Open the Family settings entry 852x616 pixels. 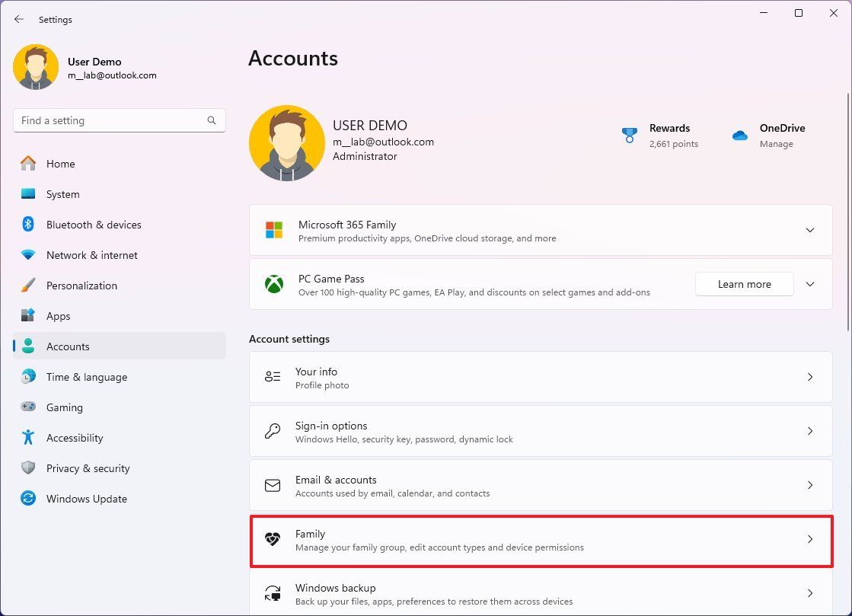coord(541,541)
